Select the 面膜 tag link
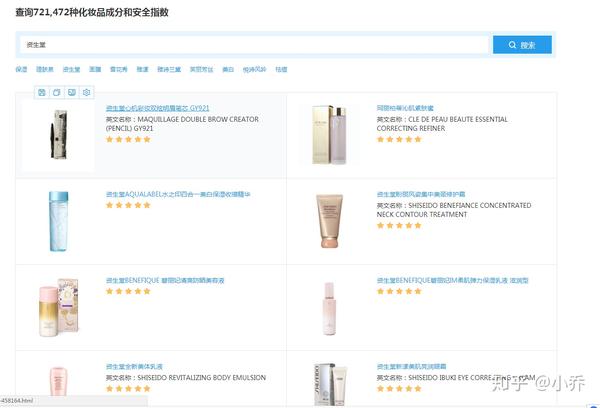 coord(95,69)
